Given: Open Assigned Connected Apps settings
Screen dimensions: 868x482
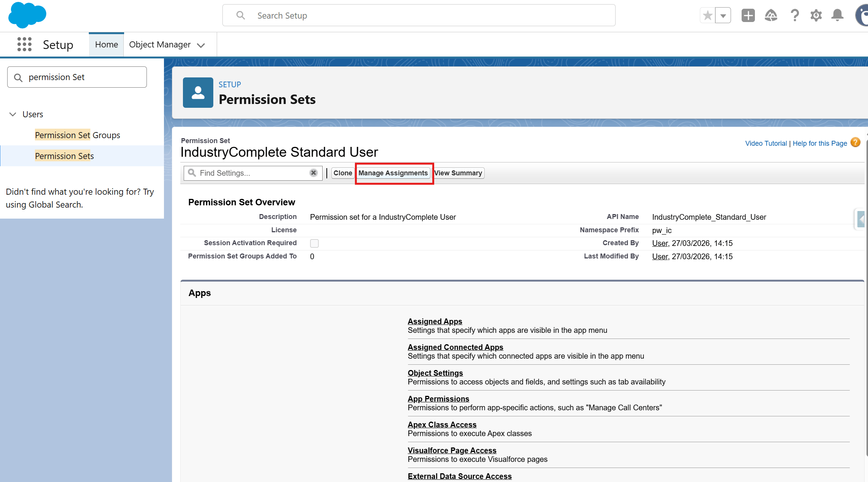Looking at the screenshot, I should pos(455,347).
